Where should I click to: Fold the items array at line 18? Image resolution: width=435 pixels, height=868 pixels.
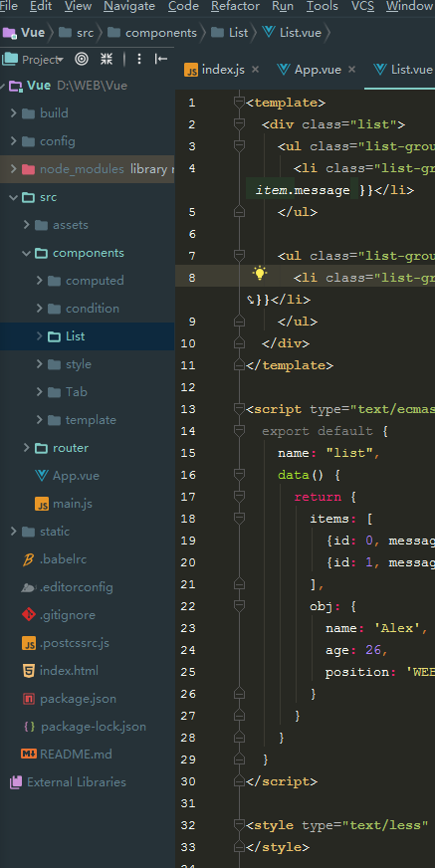point(239,519)
